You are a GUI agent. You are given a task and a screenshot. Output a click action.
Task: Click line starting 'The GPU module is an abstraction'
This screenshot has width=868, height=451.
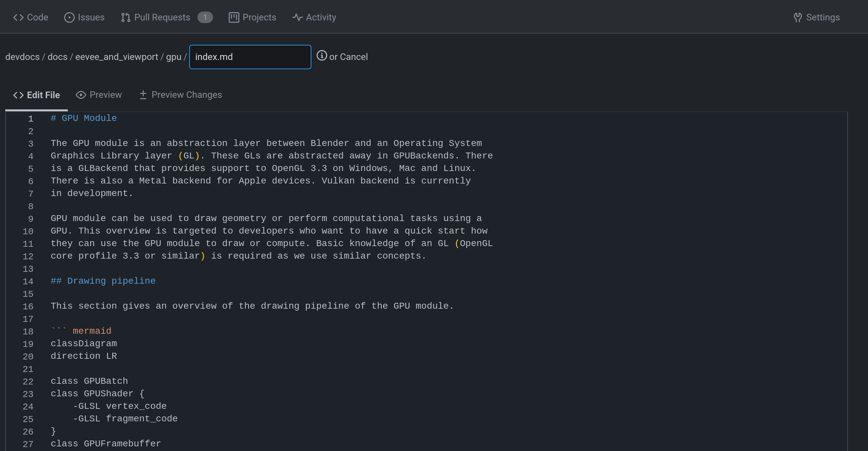(x=267, y=143)
